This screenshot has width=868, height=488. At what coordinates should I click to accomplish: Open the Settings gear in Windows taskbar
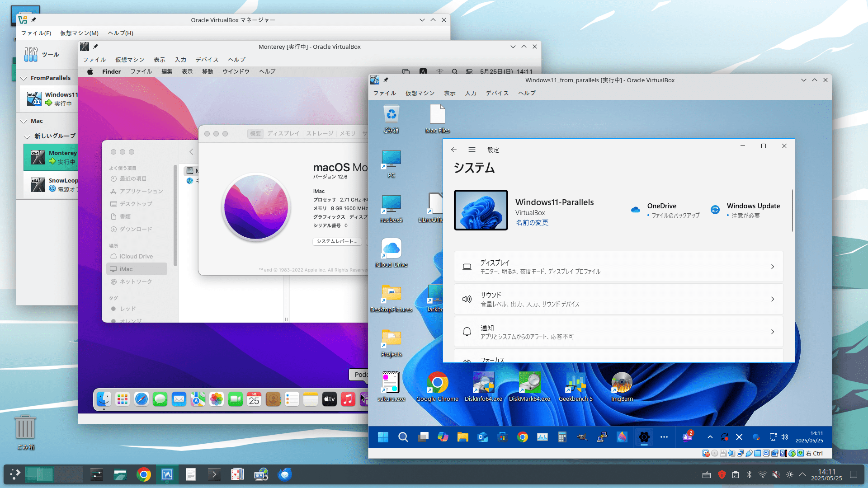click(644, 437)
